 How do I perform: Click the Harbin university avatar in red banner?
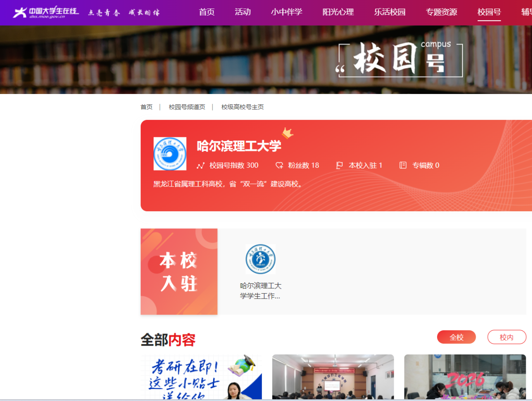pyautogui.click(x=170, y=154)
